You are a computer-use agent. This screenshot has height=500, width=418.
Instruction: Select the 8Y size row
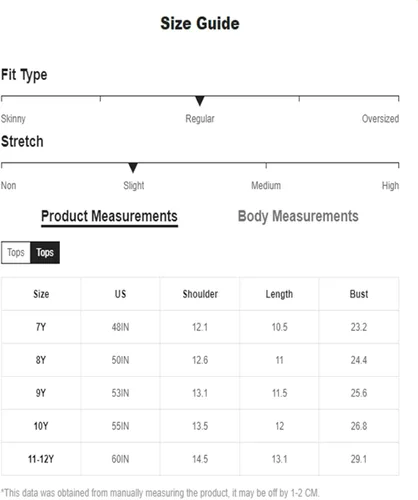[200, 360]
